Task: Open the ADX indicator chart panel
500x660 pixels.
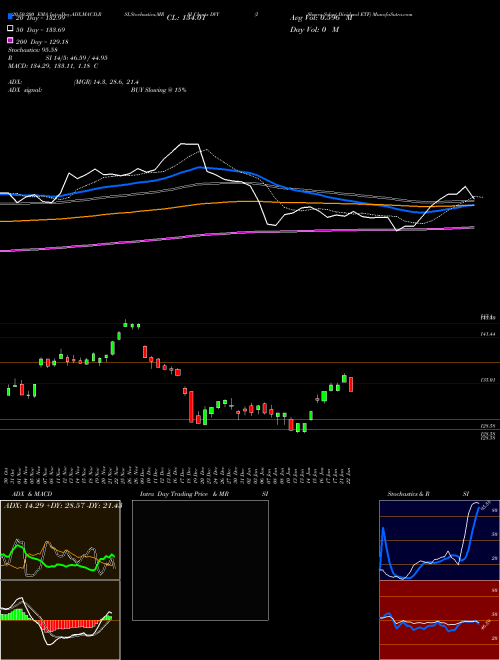Action: 60,540
